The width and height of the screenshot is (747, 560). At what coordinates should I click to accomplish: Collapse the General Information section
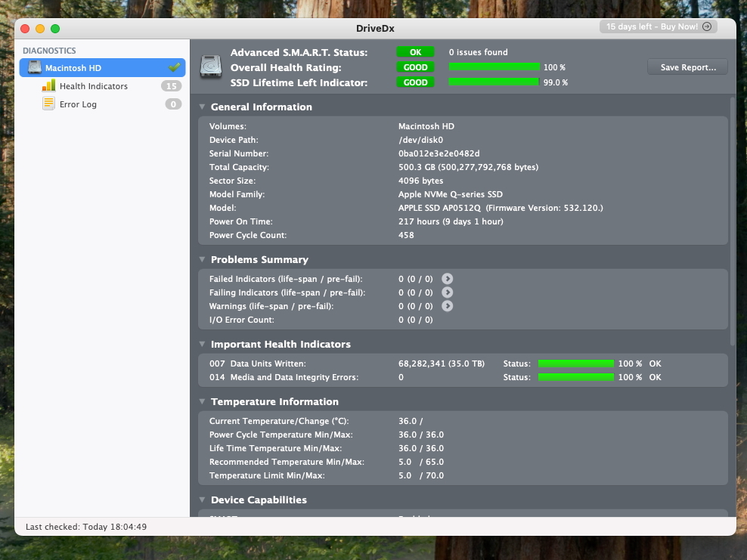[x=202, y=107]
